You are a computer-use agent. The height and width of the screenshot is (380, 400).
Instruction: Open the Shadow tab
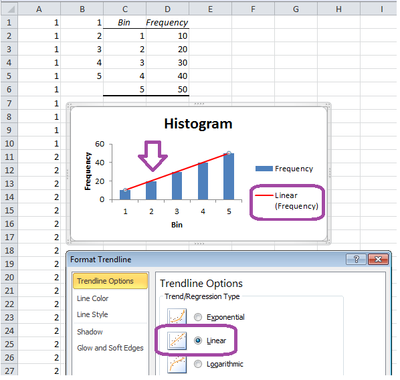click(90, 332)
